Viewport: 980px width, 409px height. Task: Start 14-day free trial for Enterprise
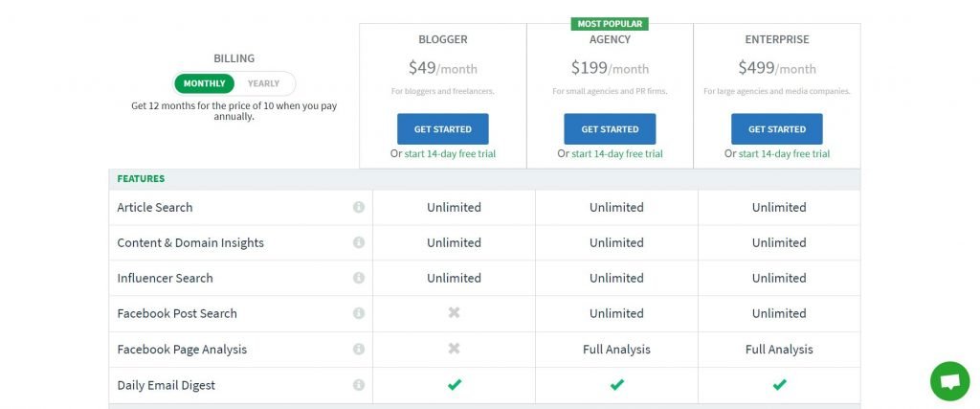tap(785, 154)
